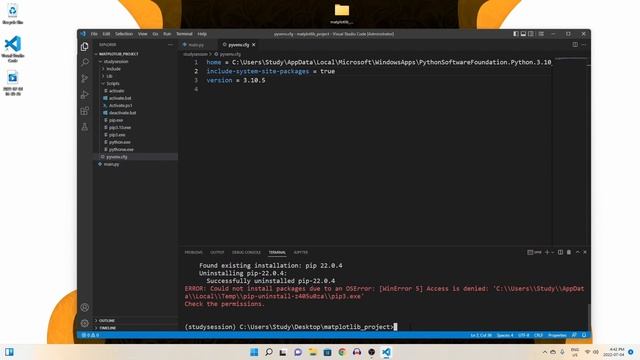Screen dimensions: 640x360
Task: Open the taskbar Search icon
Action: coord(269,352)
